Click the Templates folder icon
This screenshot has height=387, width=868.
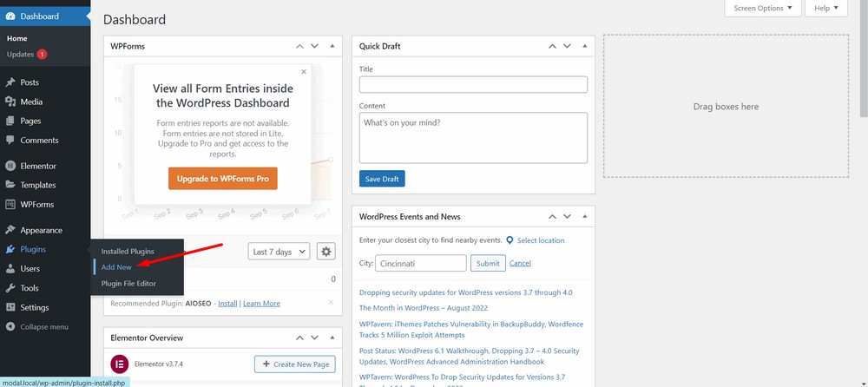click(10, 185)
